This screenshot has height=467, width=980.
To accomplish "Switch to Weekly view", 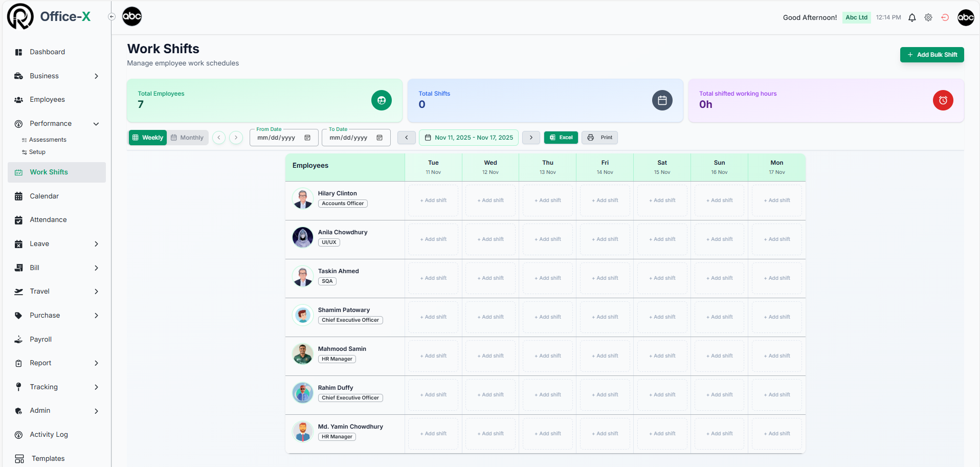I will [x=148, y=138].
